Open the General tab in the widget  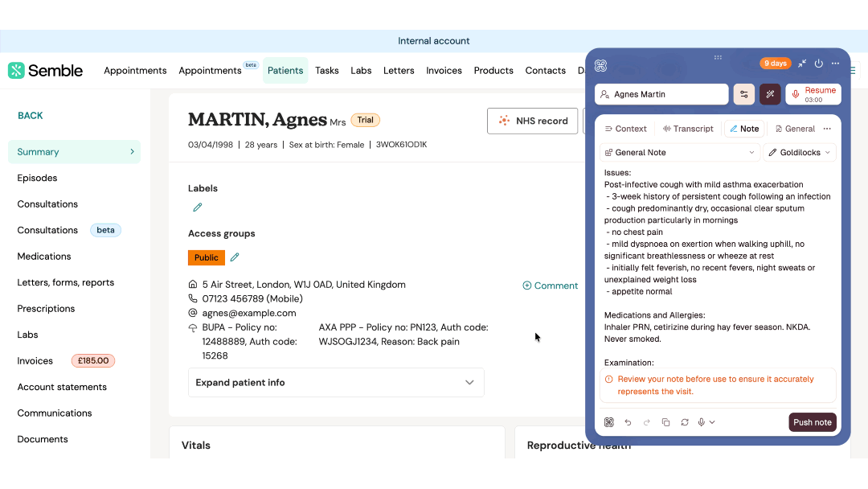click(x=795, y=129)
